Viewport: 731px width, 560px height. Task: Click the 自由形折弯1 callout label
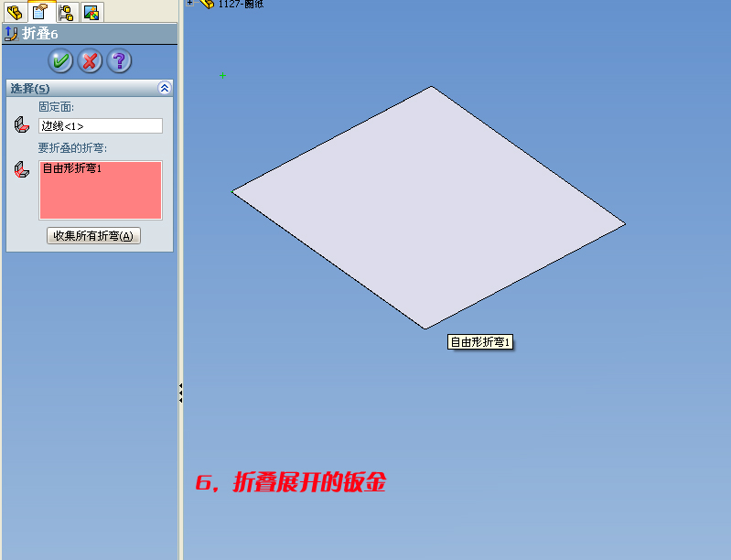(x=479, y=342)
